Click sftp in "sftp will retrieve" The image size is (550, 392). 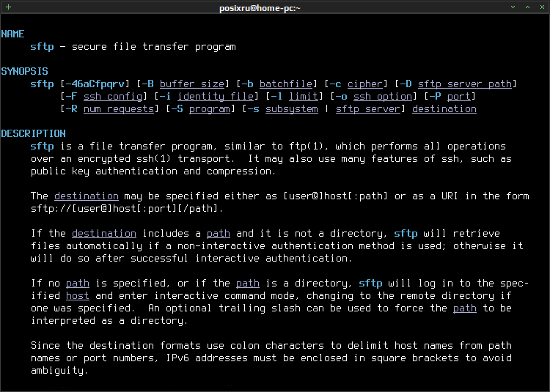406,233
